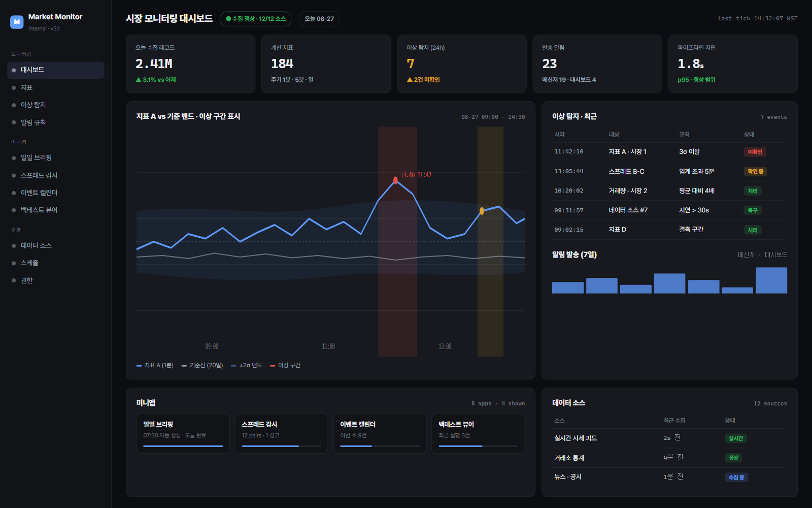Click the 12 sources label
This screenshot has height=508, width=812.
pos(770,404)
